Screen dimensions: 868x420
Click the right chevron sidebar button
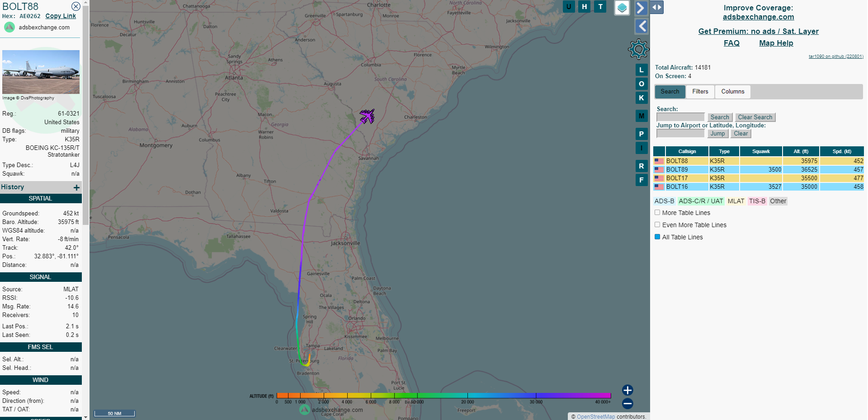pyautogui.click(x=641, y=8)
